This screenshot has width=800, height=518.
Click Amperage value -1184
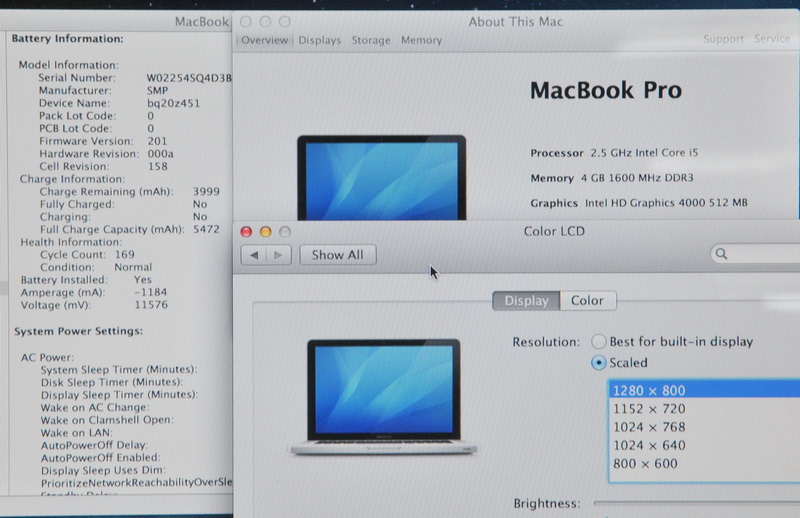click(x=151, y=292)
